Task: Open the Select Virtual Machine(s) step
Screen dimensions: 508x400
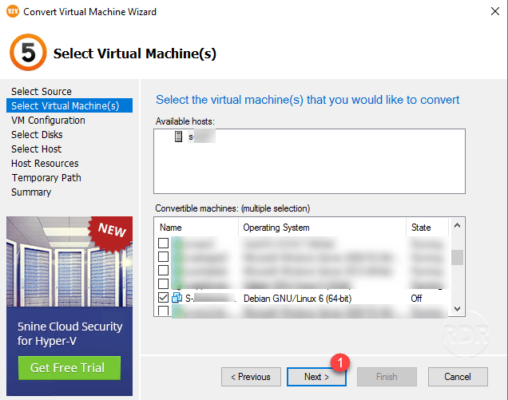Action: (69, 106)
